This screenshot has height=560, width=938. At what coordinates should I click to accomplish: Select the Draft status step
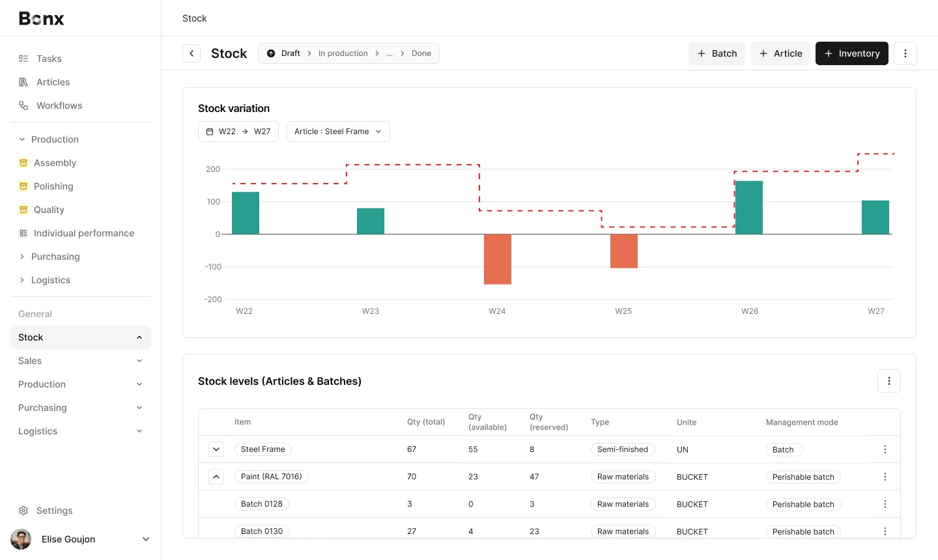[x=283, y=53]
